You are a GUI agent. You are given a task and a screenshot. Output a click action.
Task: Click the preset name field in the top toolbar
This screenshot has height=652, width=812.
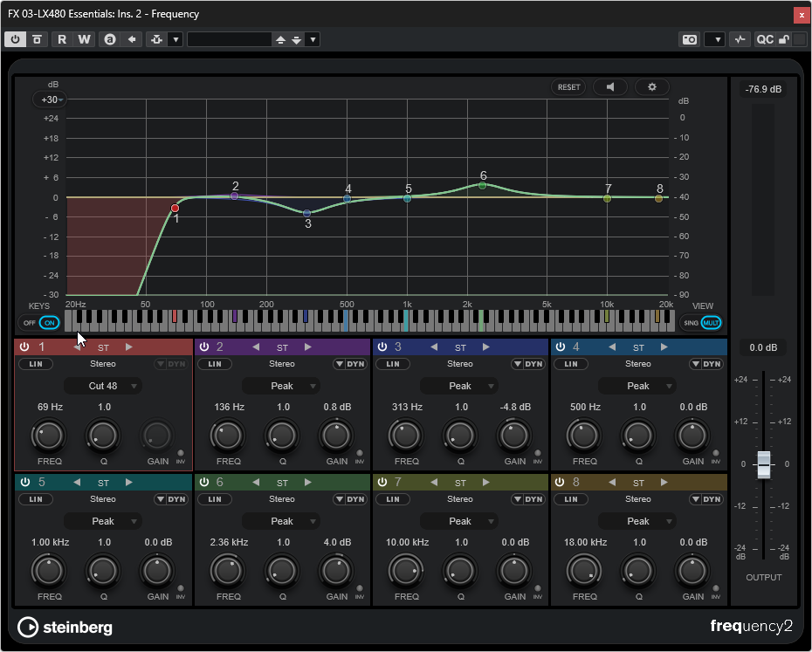tap(230, 40)
